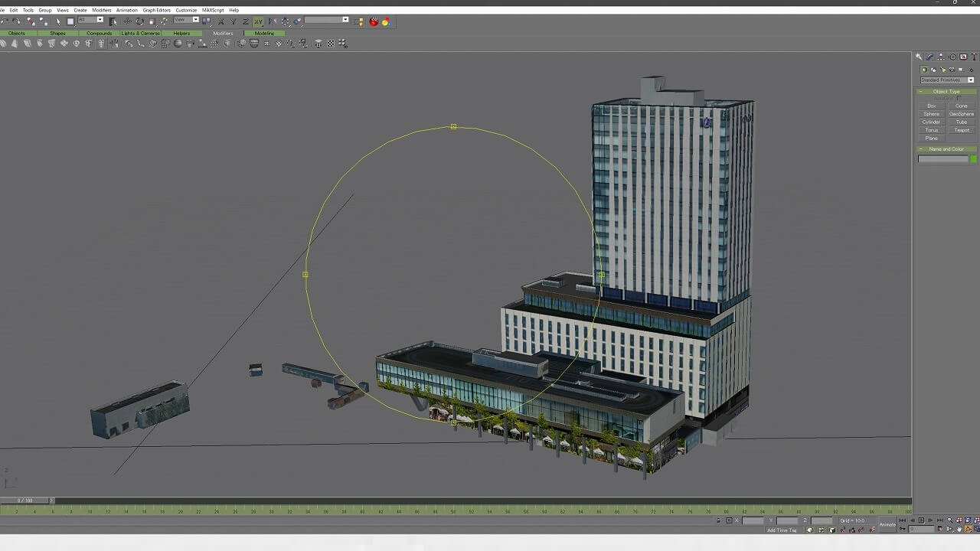This screenshot has width=980, height=551.
Task: Open the Hierarchy command panel tab
Action: tap(941, 57)
